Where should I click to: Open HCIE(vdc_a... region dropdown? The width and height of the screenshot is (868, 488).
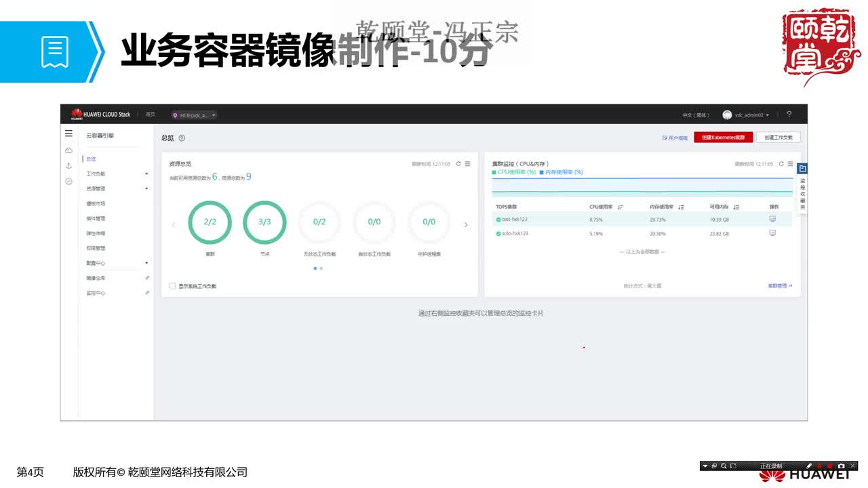pos(194,115)
